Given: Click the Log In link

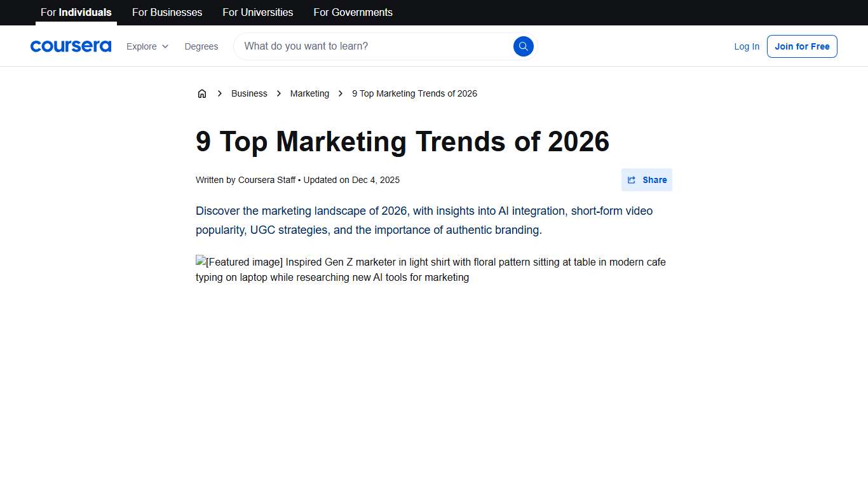Looking at the screenshot, I should tap(746, 46).
